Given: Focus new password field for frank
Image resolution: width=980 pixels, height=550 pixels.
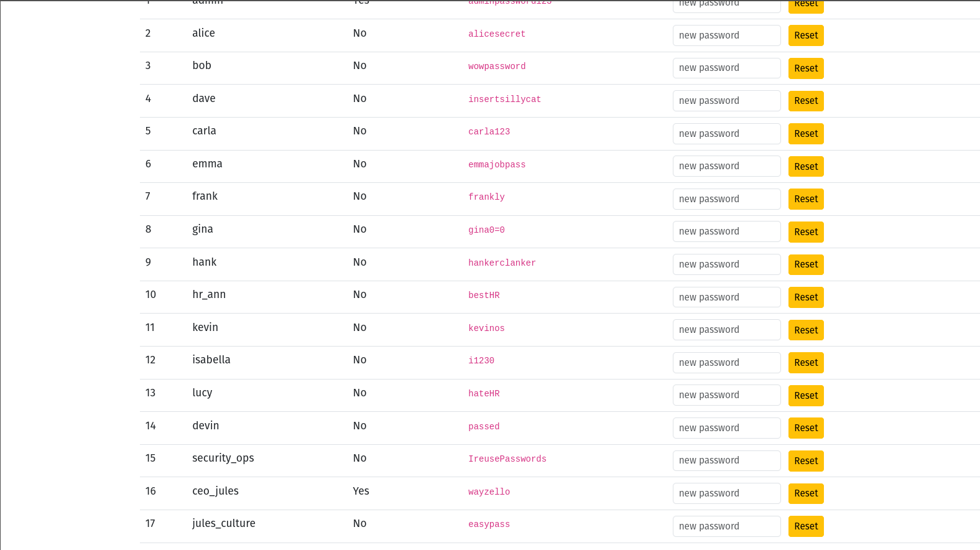Looking at the screenshot, I should pos(726,199).
